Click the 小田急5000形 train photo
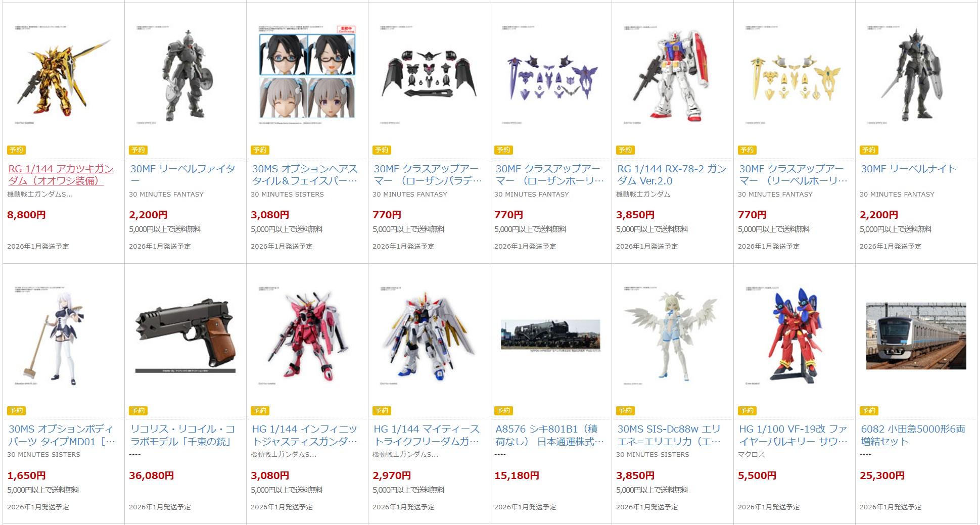Screen dimensions: 980x525 916,336
